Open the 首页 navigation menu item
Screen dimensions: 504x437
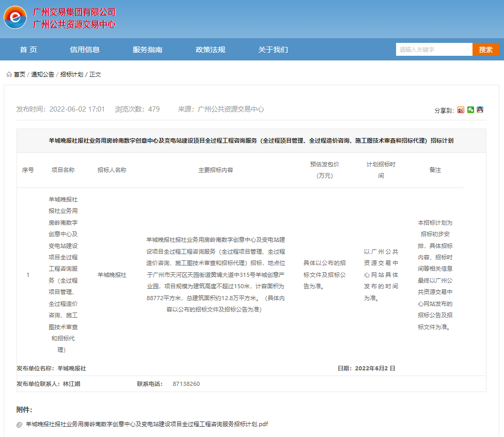click(28, 50)
